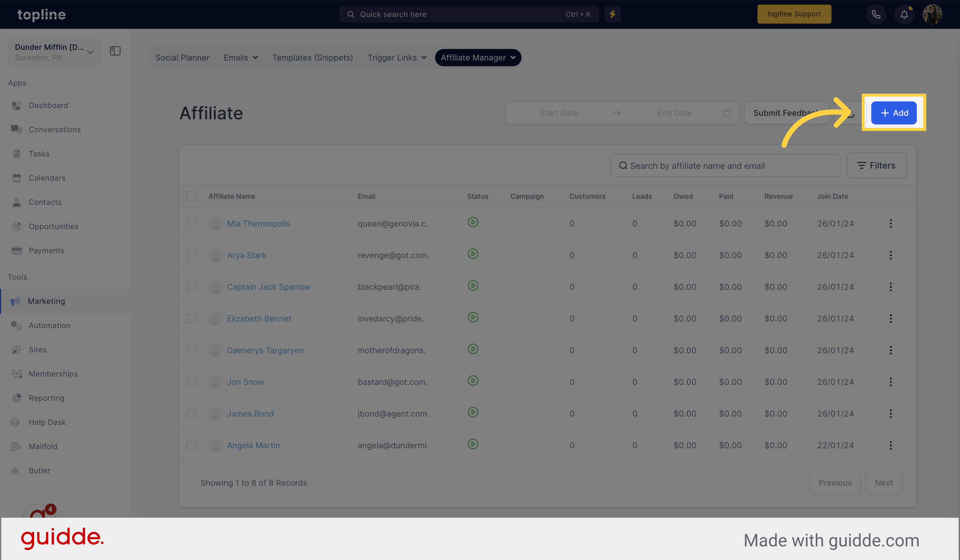This screenshot has width=960, height=560.
Task: Switch to Templates (Snippets) tab
Action: [x=312, y=58]
